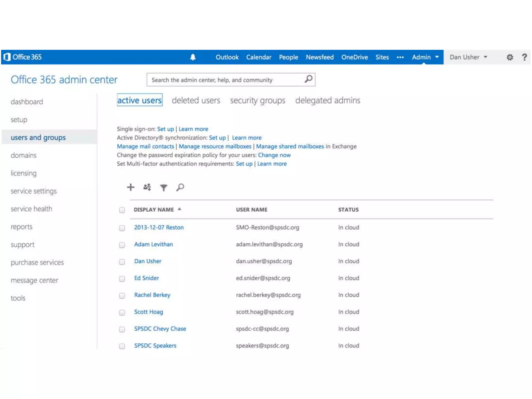Expand the more apps ellipsis menu
Viewport: 532px width, 399px height.
click(400, 57)
